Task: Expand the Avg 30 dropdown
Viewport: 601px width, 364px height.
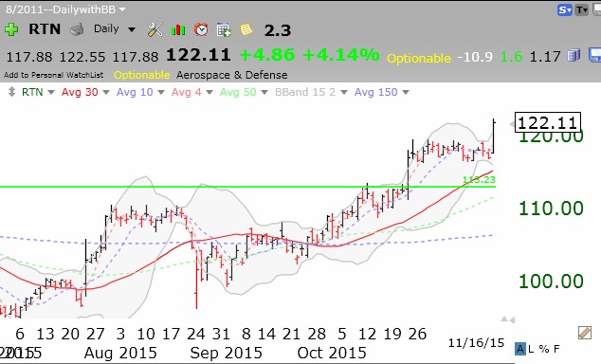Action: click(106, 92)
